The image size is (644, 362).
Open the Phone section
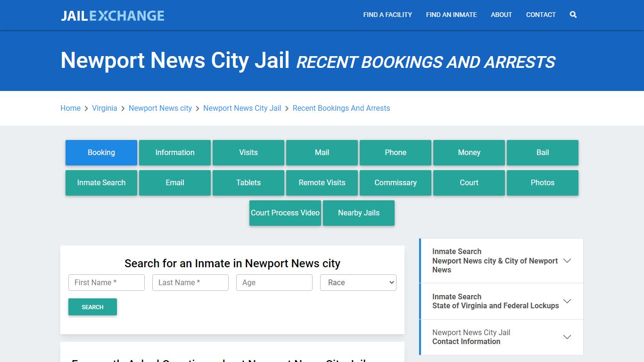396,152
